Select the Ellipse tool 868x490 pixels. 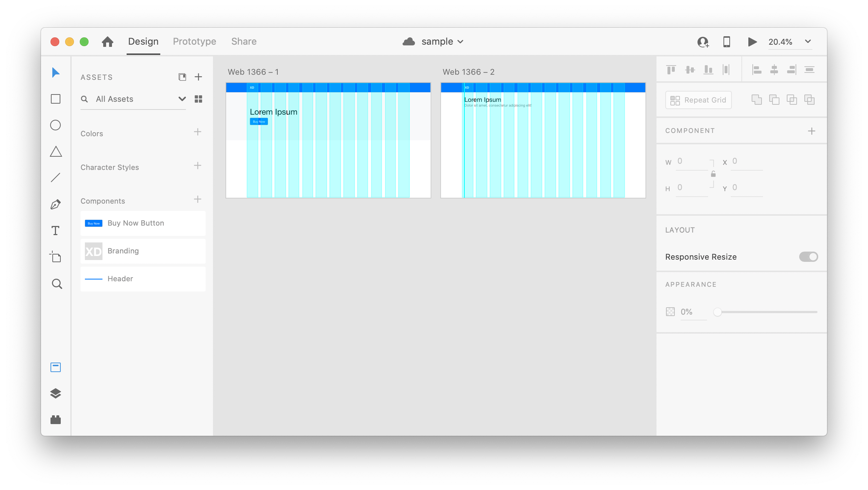click(56, 125)
